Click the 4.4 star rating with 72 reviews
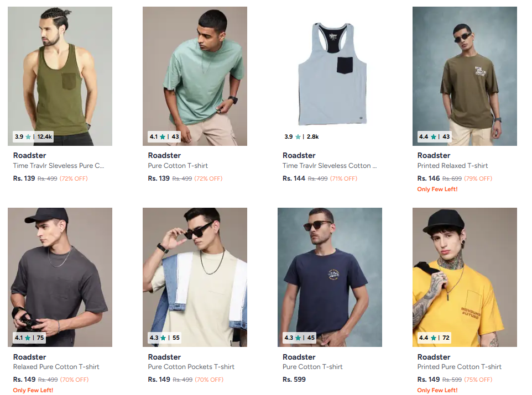Screen dimensions: 532x395 point(434,338)
